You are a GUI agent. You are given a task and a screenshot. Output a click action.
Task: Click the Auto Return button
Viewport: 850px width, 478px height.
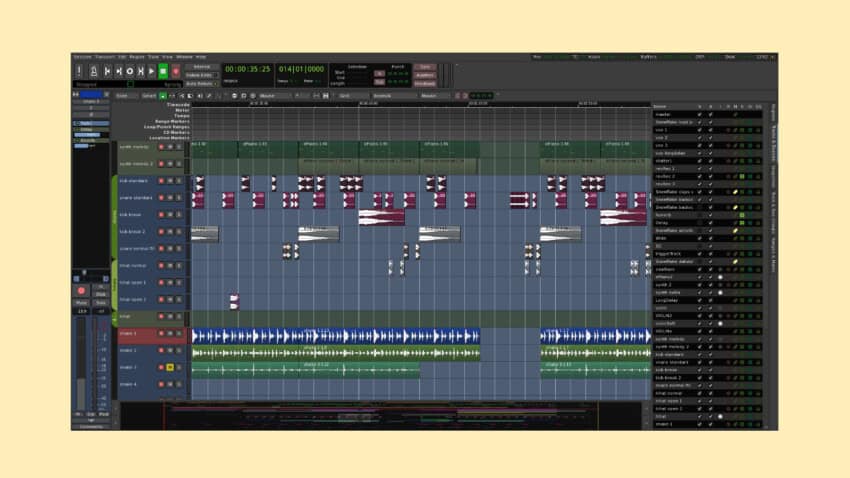200,83
